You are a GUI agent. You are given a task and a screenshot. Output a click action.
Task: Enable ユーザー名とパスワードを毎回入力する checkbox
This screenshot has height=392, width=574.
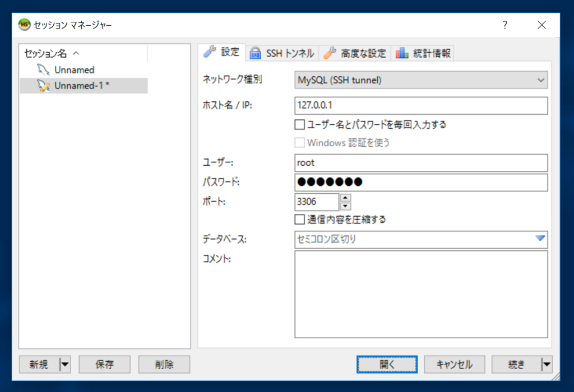pos(299,125)
